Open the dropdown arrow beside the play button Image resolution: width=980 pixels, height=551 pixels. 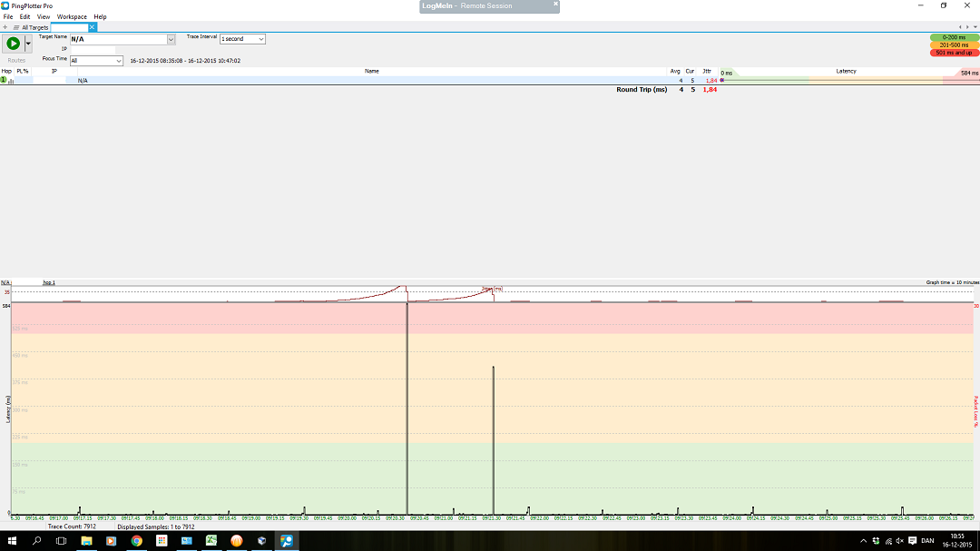click(28, 44)
